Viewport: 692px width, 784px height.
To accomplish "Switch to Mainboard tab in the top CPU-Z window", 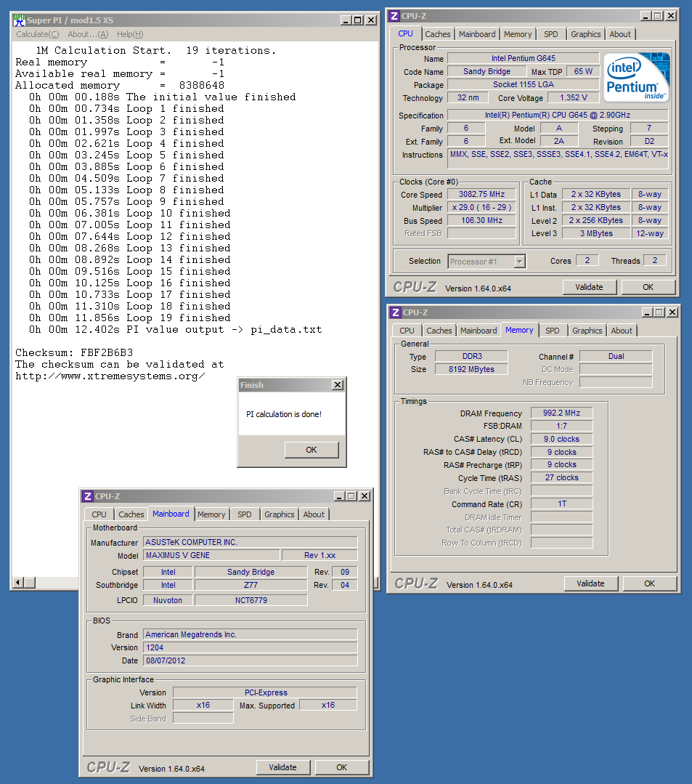I will point(477,34).
